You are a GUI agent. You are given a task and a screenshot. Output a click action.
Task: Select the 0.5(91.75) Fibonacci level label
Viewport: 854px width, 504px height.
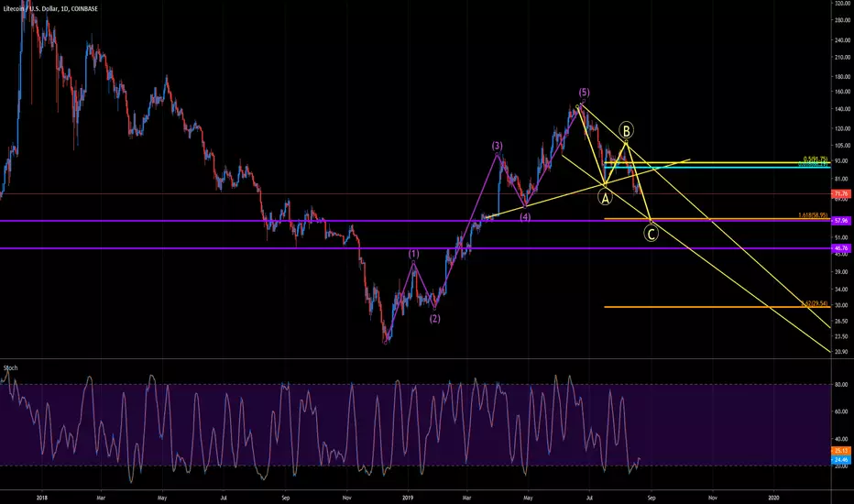(815, 159)
